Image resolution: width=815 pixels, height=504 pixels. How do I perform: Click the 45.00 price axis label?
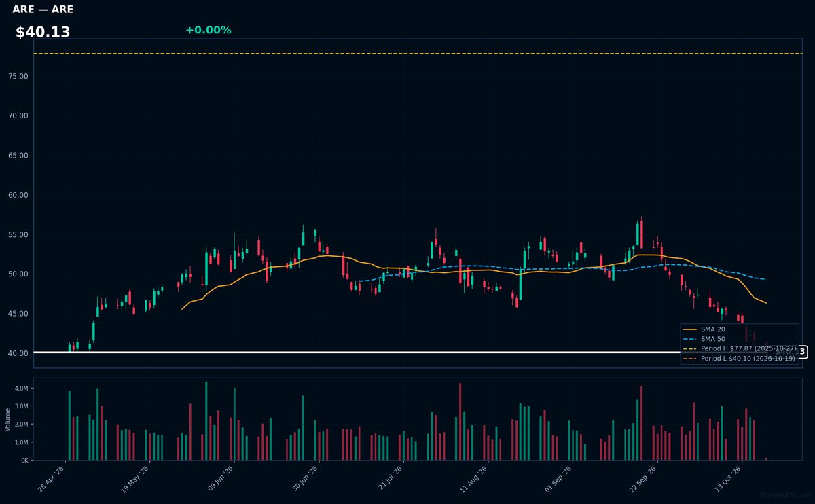pos(18,314)
